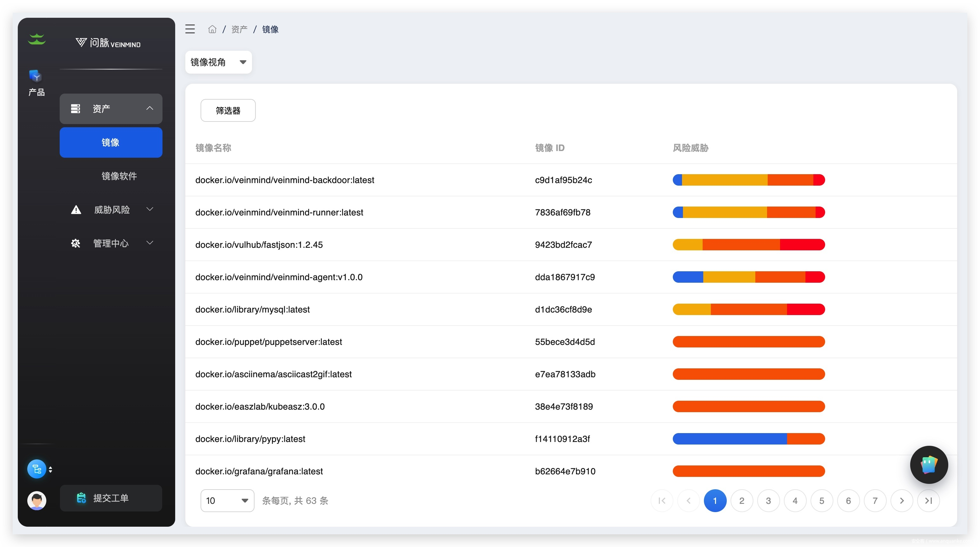Image resolution: width=980 pixels, height=547 pixels.
Task: Open the floating assistant chat icon
Action: 928,465
